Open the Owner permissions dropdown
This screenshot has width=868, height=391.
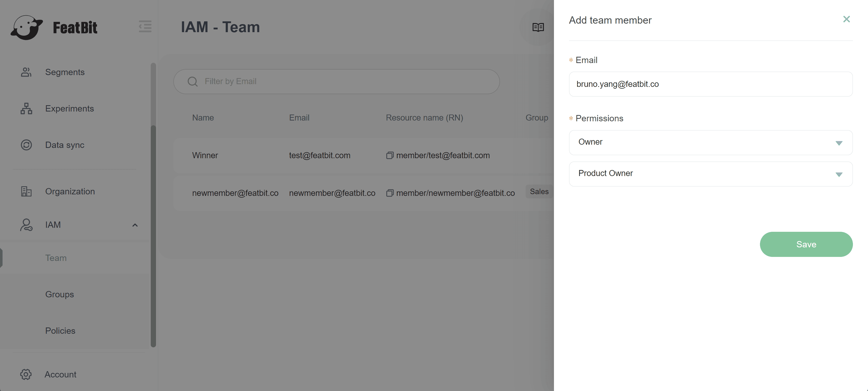710,142
